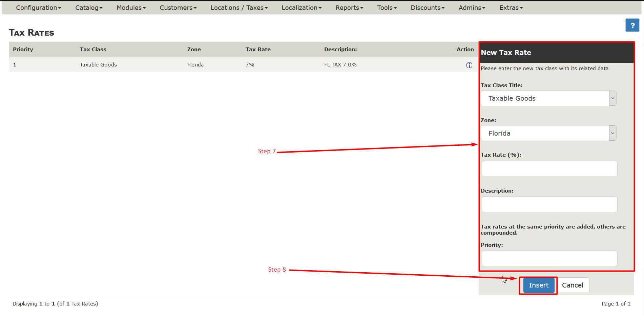The image size is (644, 316).
Task: Expand the Localization menu
Action: tap(302, 8)
